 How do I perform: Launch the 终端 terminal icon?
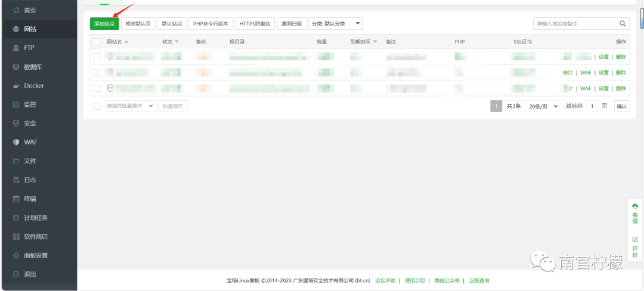(x=16, y=199)
